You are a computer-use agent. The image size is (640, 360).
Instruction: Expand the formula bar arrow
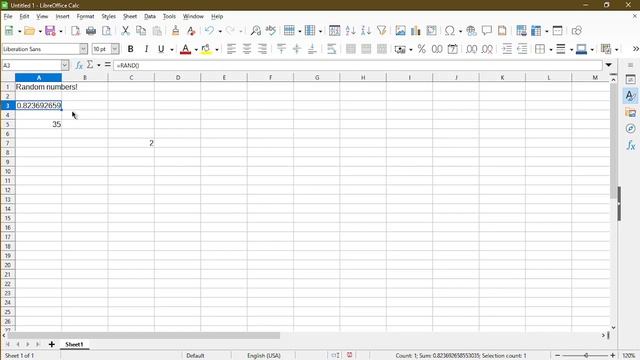pos(609,65)
